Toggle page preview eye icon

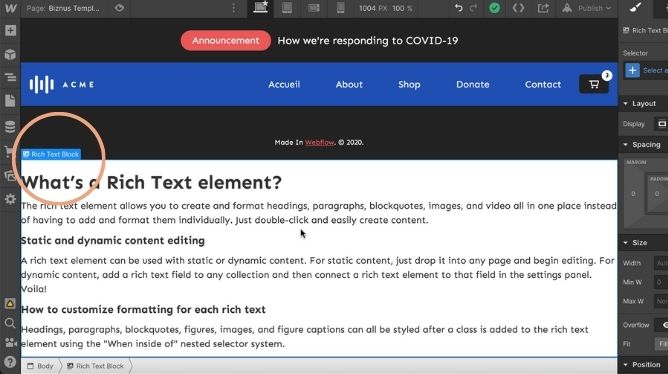click(119, 8)
